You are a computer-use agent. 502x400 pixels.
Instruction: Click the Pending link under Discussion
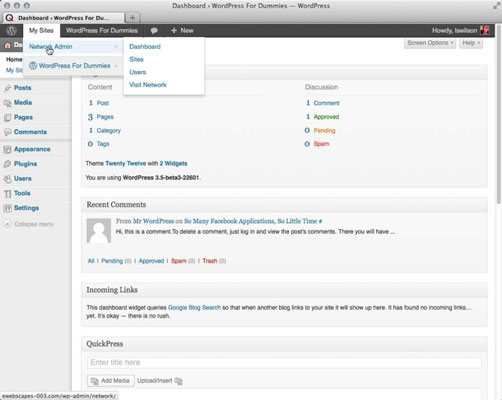click(x=324, y=130)
